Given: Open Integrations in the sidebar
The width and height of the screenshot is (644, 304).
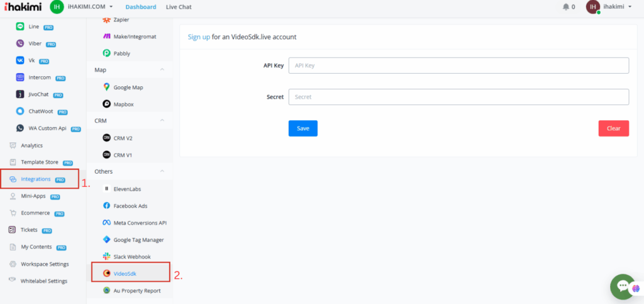Looking at the screenshot, I should pyautogui.click(x=35, y=179).
